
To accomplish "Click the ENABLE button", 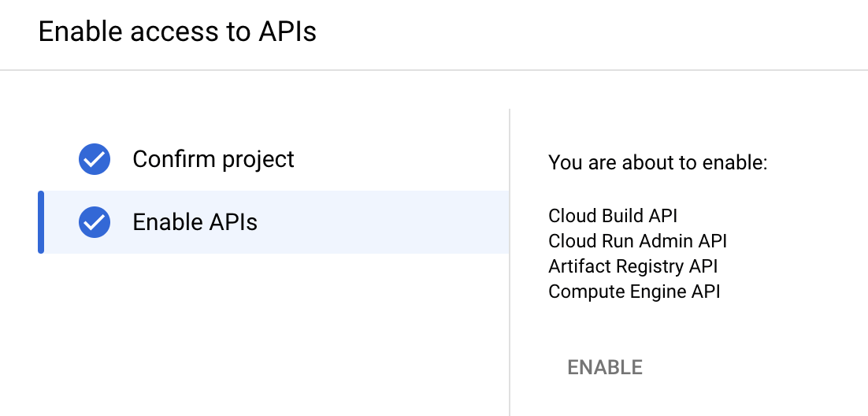I will point(605,367).
